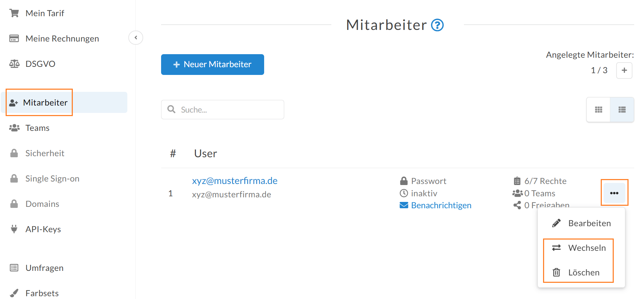Viewport: 644px width, 299px height.
Task: Go to Domains in the sidebar
Action: coord(42,204)
